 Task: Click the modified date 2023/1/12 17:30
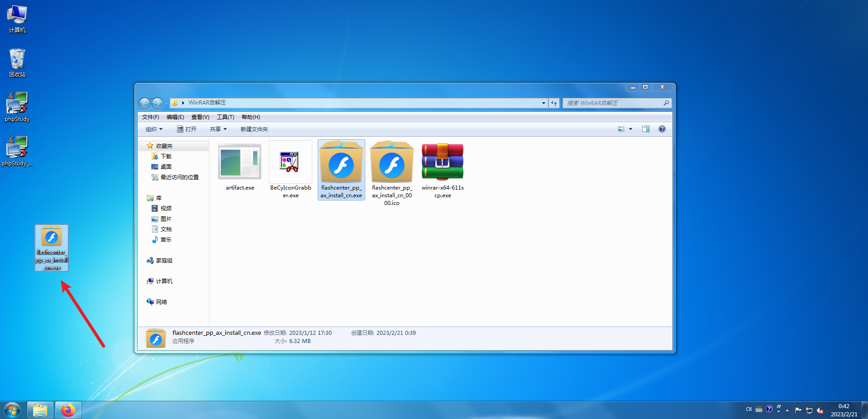tap(310, 333)
